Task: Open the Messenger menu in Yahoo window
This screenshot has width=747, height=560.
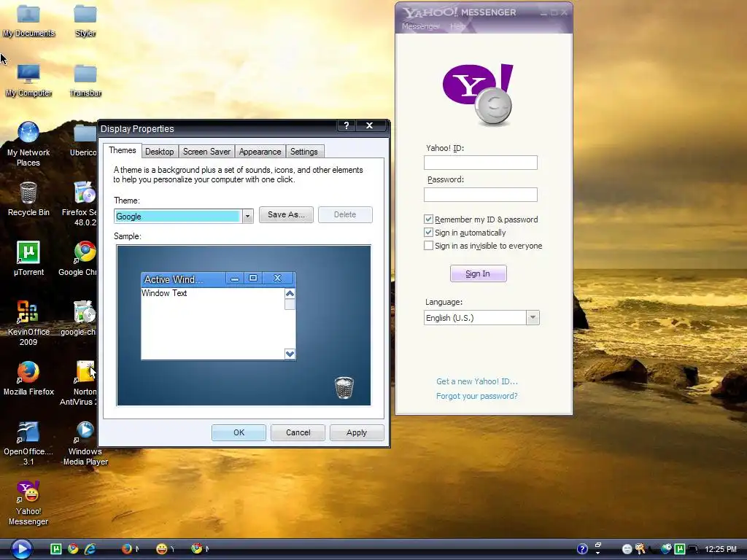Action: coord(420,26)
